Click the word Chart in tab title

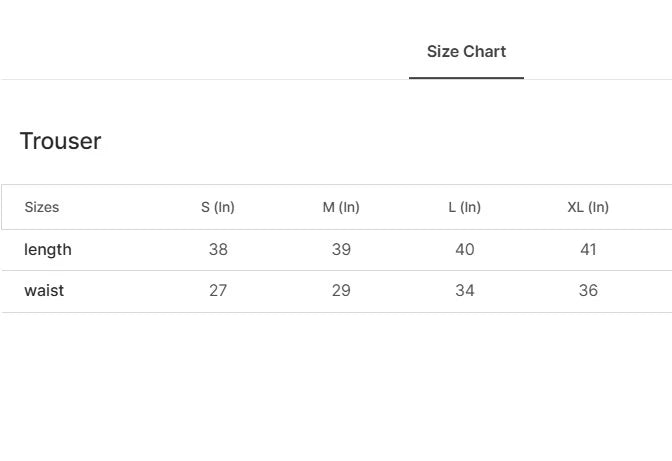pos(485,52)
